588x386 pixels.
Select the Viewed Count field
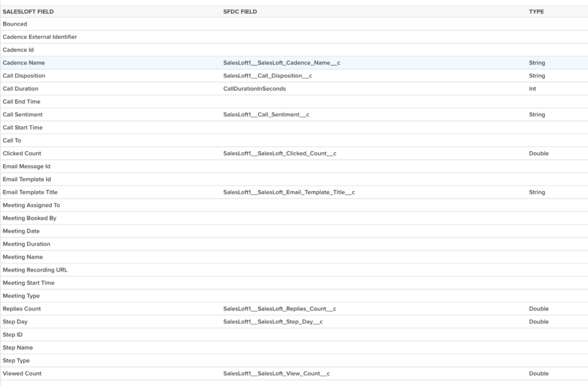click(22, 373)
